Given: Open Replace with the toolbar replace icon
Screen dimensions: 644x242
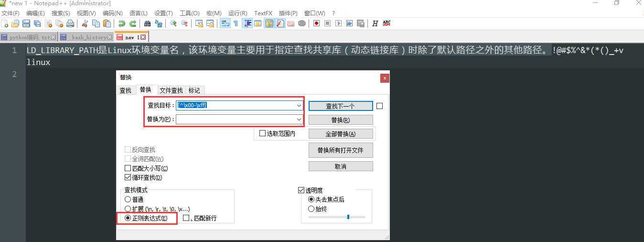Looking at the screenshot, I should pyautogui.click(x=159, y=23).
